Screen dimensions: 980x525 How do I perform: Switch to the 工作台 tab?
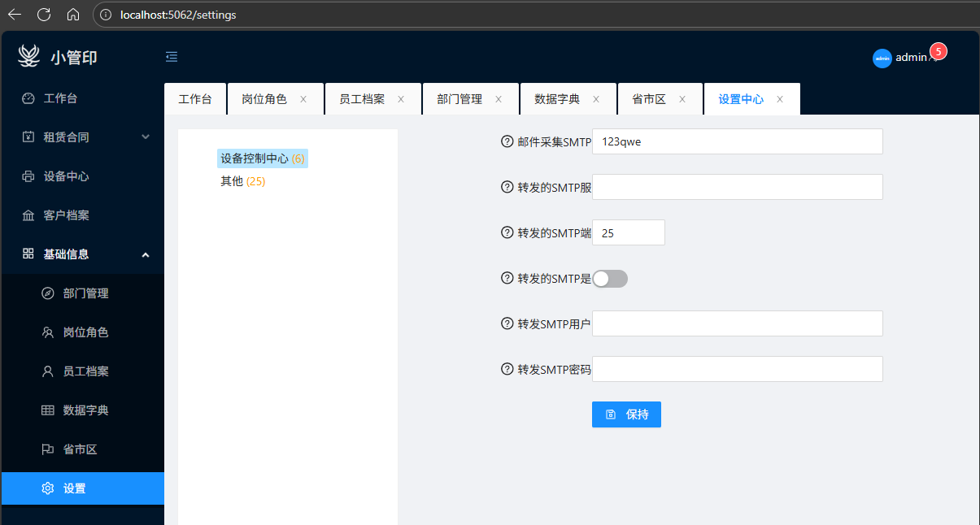click(195, 99)
